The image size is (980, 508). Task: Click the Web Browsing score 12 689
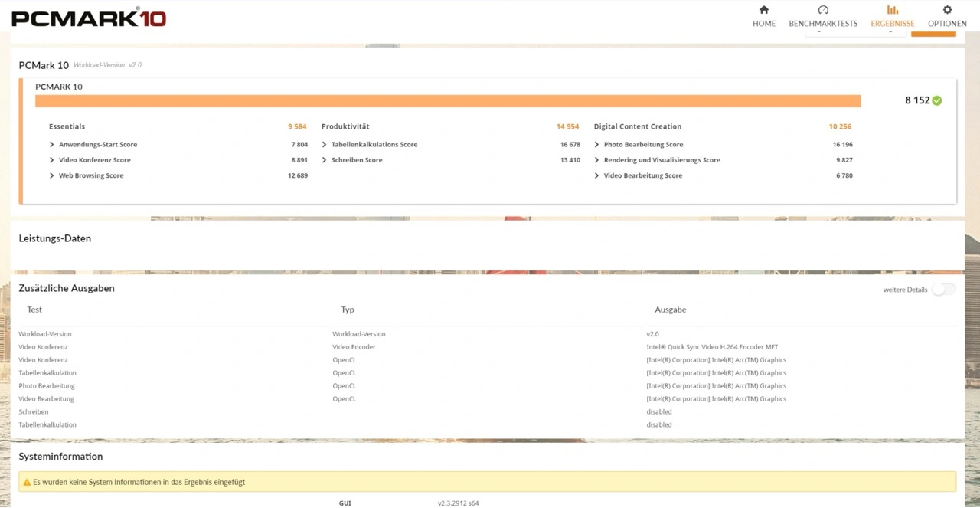298,175
